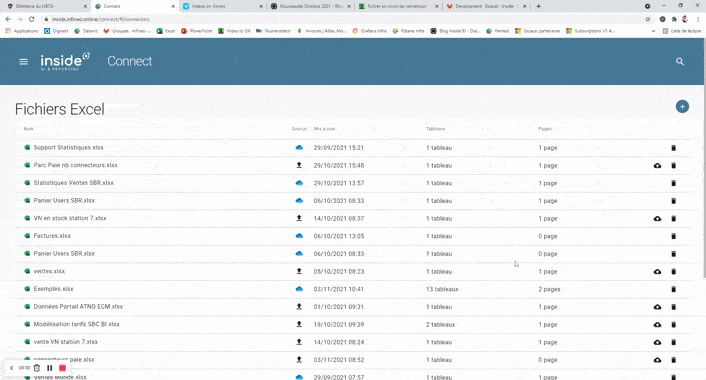Reload the page in browser toolbar
This screenshot has height=380, width=706.
[x=32, y=19]
